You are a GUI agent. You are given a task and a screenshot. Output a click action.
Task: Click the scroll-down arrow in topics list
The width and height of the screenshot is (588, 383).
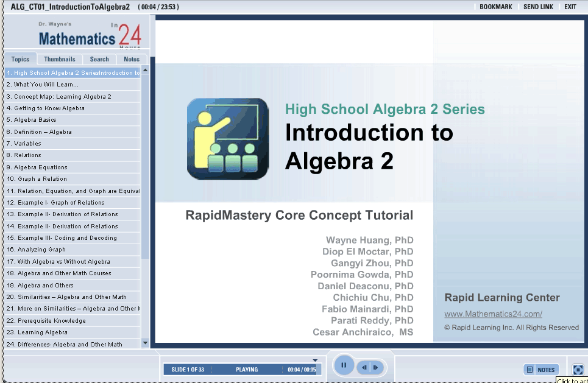coord(145,342)
